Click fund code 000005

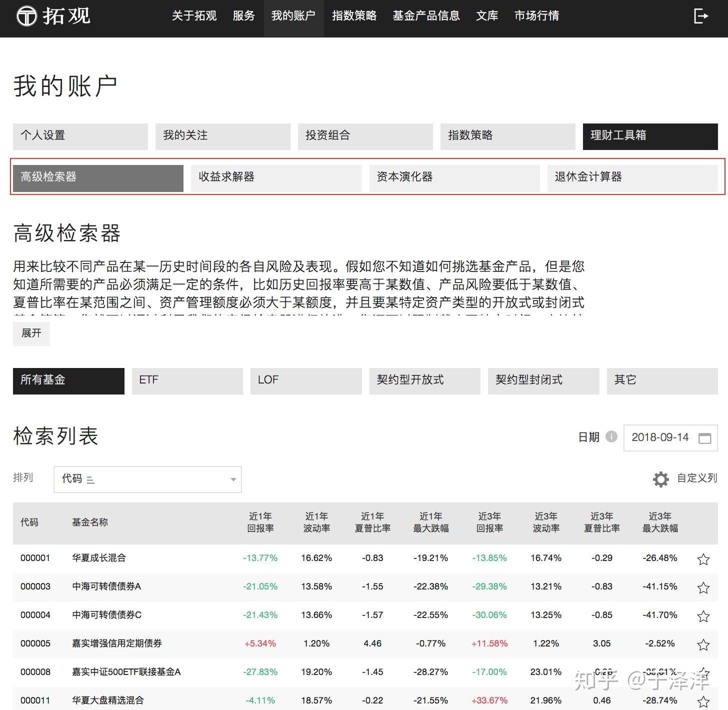35,643
